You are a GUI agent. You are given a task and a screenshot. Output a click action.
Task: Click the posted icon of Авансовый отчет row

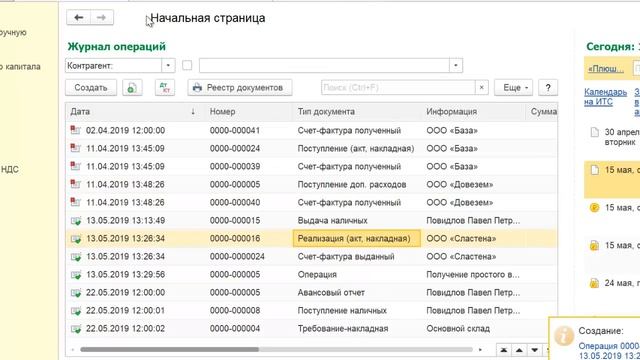coord(76,293)
